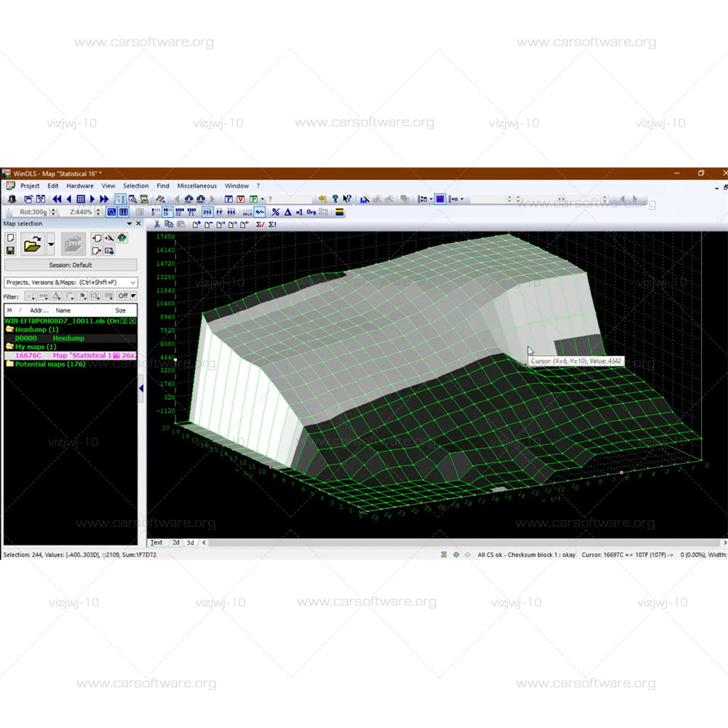Click the context help pointer icon
Image resolution: width=728 pixels, height=728 pixels.
347,199
